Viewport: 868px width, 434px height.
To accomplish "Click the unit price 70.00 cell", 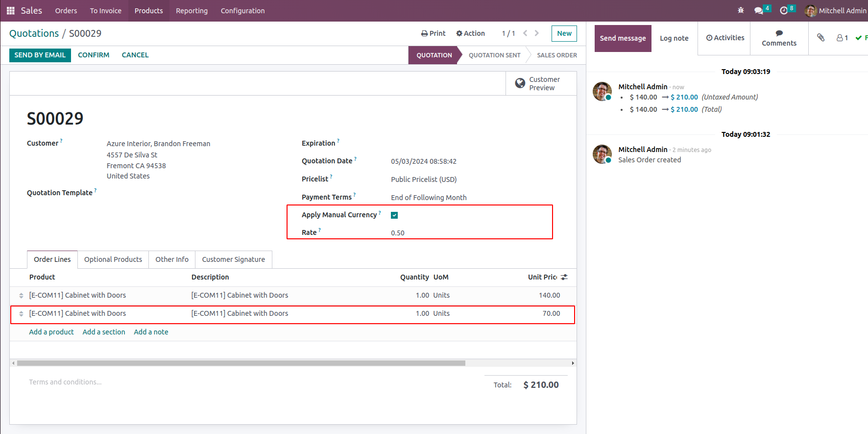I will tap(551, 313).
